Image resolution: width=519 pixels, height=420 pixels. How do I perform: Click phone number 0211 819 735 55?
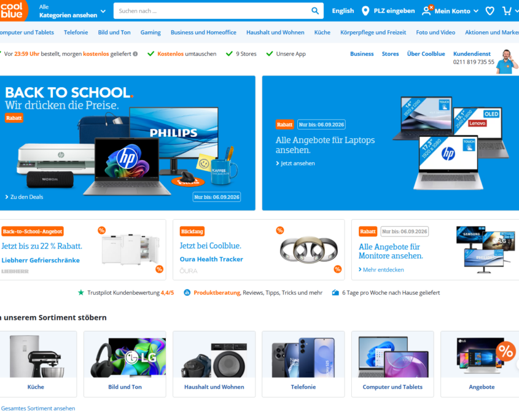coord(474,62)
